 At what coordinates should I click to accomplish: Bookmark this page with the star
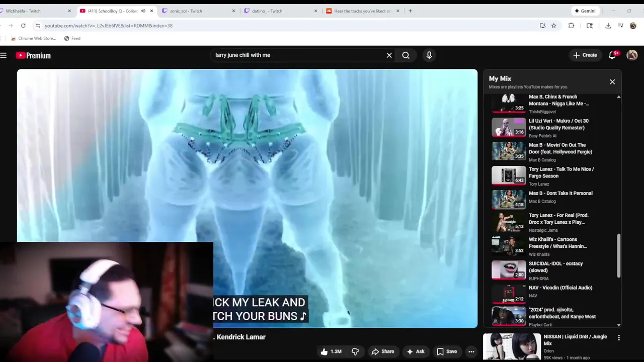pos(553,26)
